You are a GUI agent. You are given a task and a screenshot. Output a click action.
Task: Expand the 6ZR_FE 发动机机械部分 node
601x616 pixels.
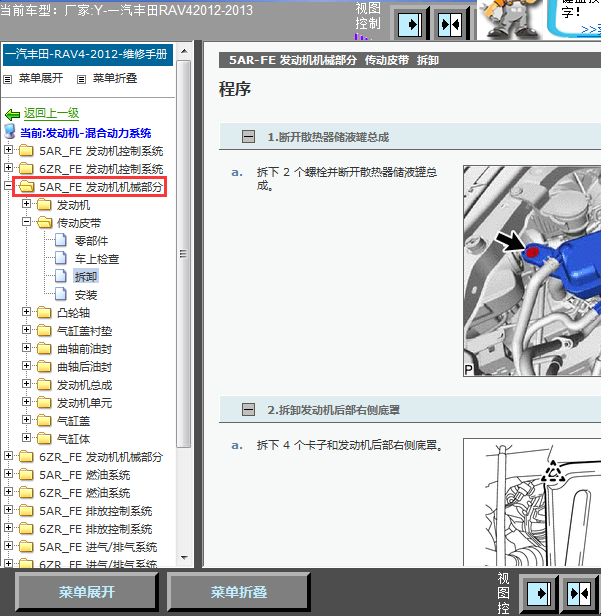8,456
